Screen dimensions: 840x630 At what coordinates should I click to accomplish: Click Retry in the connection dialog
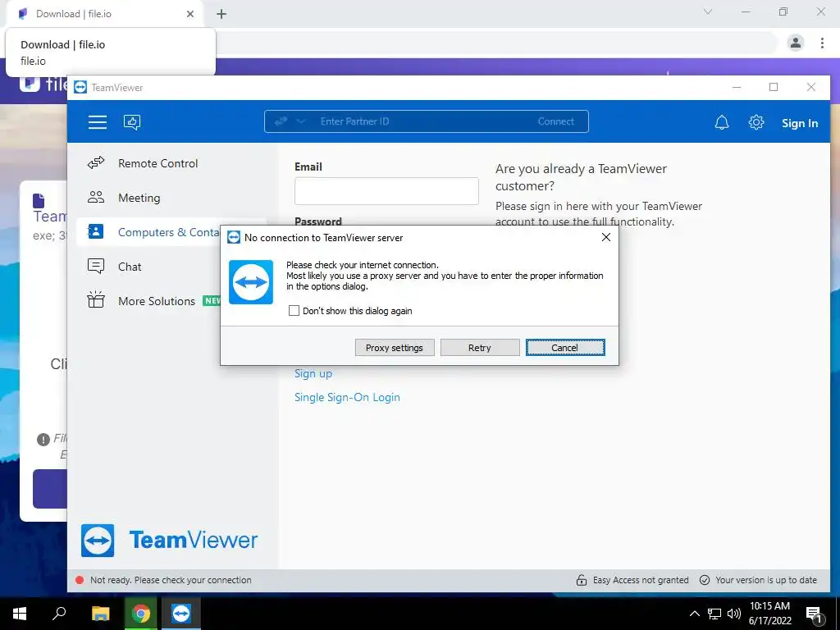pos(479,348)
